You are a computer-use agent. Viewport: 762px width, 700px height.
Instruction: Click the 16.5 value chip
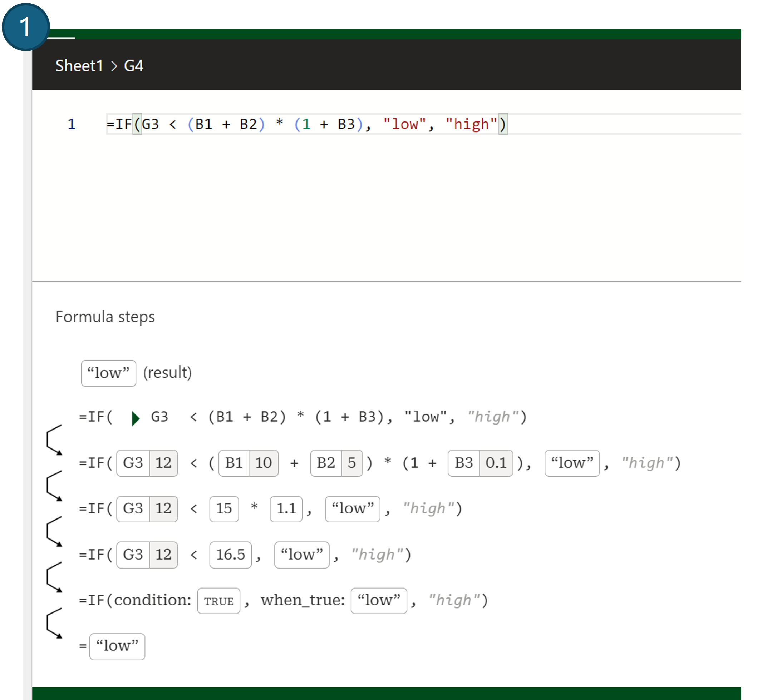pos(231,555)
